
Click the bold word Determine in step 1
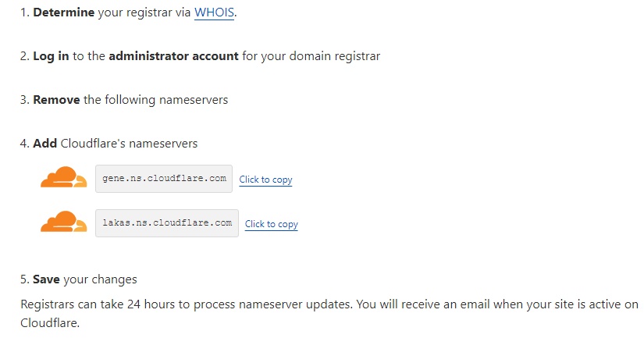pyautogui.click(x=64, y=12)
